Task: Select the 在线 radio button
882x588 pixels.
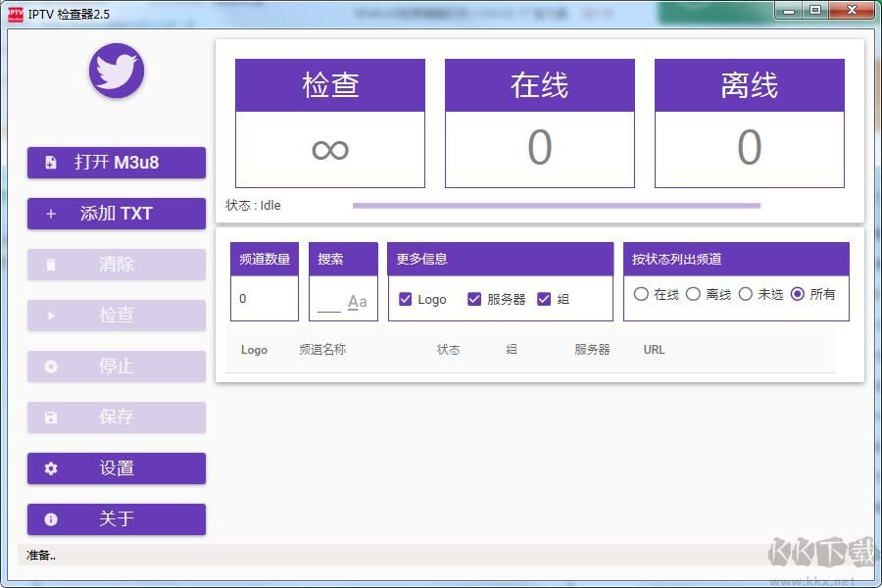Action: 642,292
